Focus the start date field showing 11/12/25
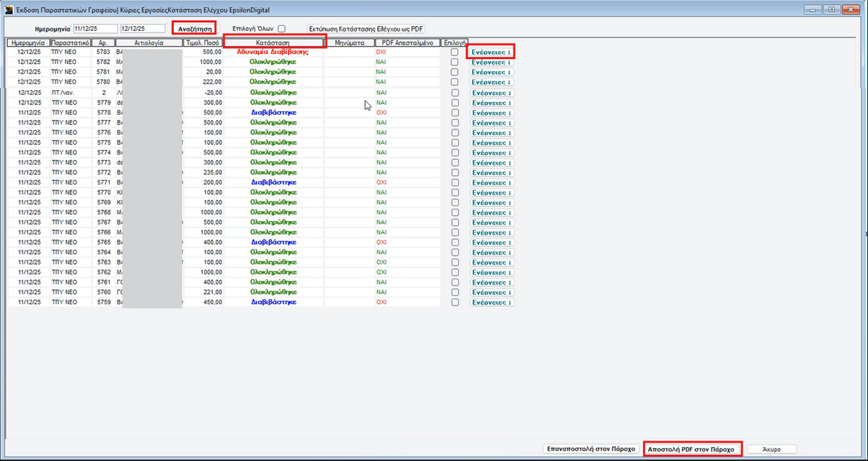This screenshot has height=461, width=868. (95, 29)
